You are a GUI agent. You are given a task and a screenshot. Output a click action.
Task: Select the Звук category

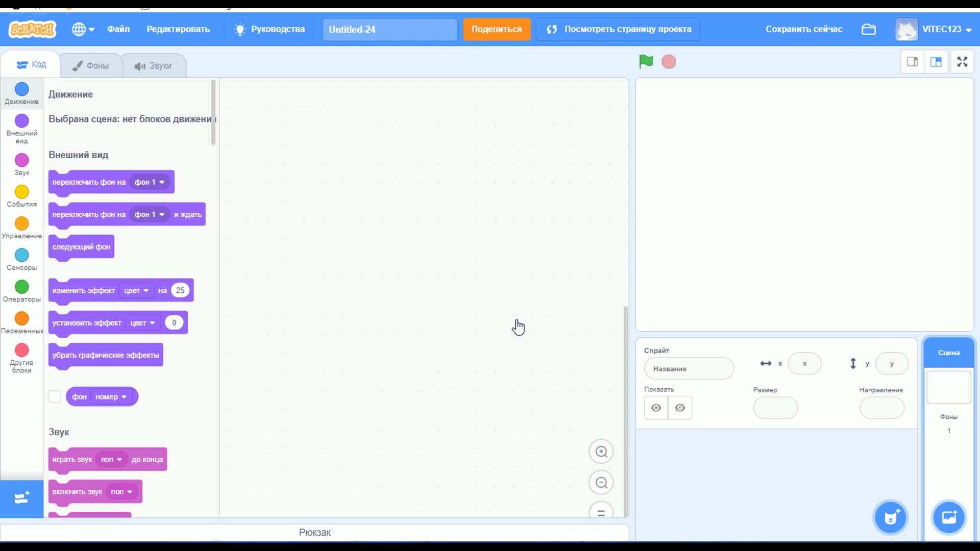[x=21, y=164]
